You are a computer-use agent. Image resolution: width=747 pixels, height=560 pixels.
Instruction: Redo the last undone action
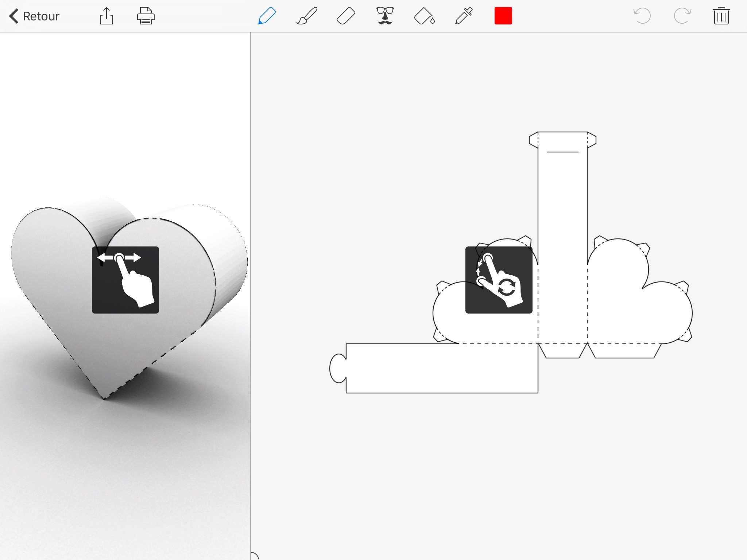point(682,16)
